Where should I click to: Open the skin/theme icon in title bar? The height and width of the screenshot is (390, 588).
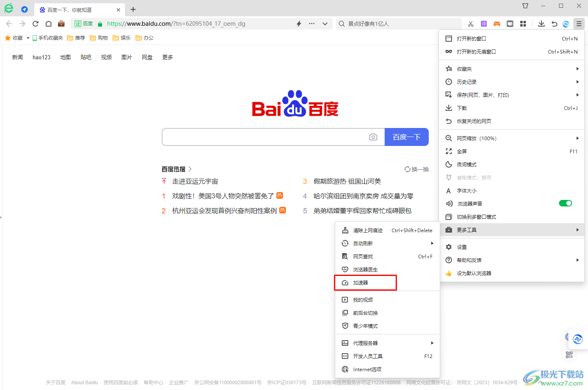526,6
